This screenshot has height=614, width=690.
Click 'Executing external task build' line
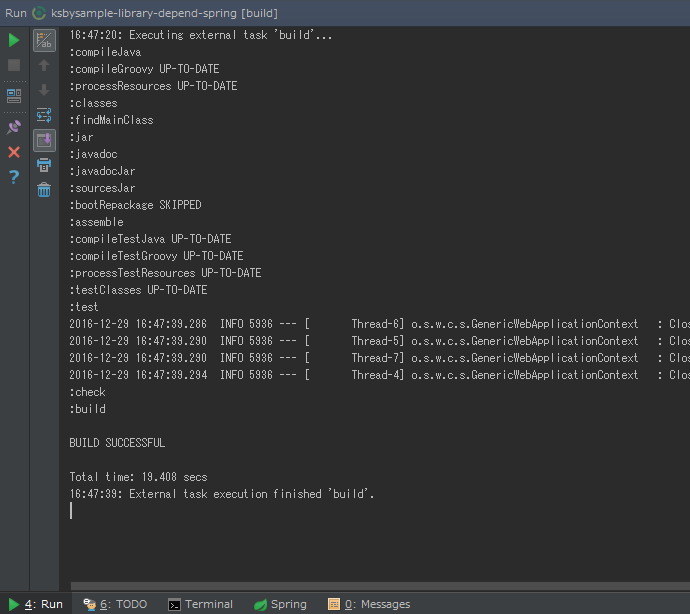[x=201, y=35]
